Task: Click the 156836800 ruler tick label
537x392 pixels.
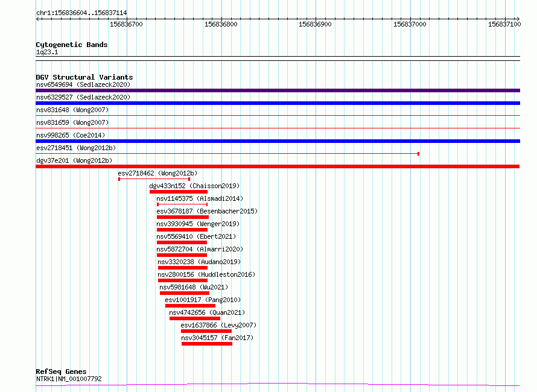Action: pos(221,24)
